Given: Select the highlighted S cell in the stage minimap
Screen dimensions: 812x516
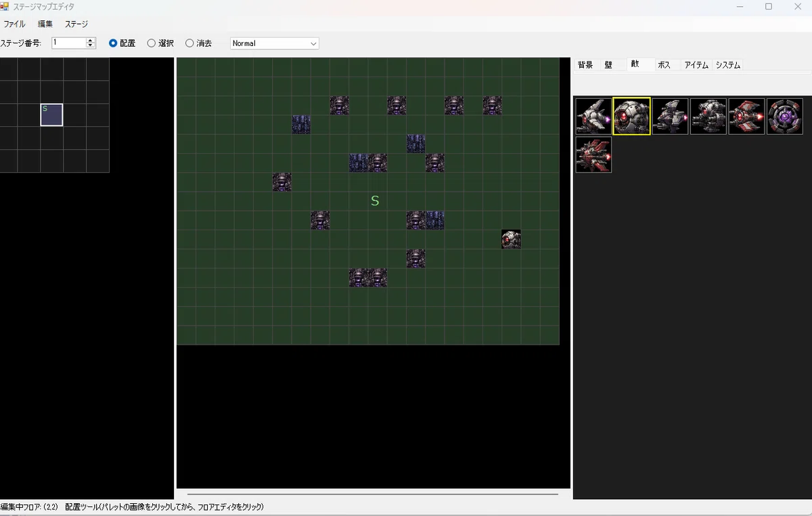Looking at the screenshot, I should [x=51, y=114].
